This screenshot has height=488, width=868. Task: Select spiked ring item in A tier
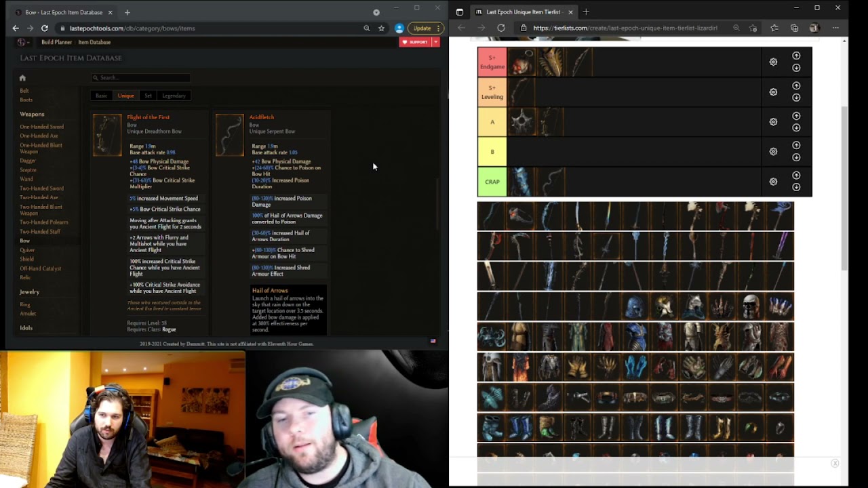(521, 122)
